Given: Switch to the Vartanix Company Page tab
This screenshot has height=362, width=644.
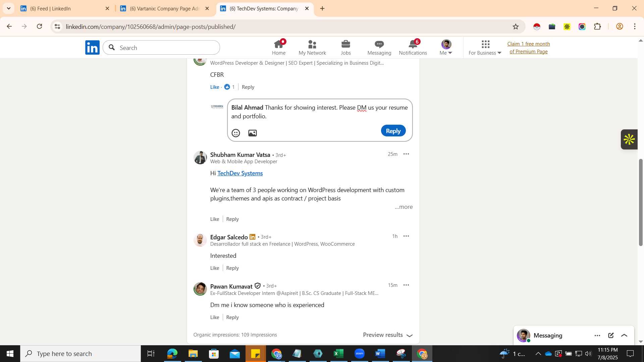Looking at the screenshot, I should (164, 8).
